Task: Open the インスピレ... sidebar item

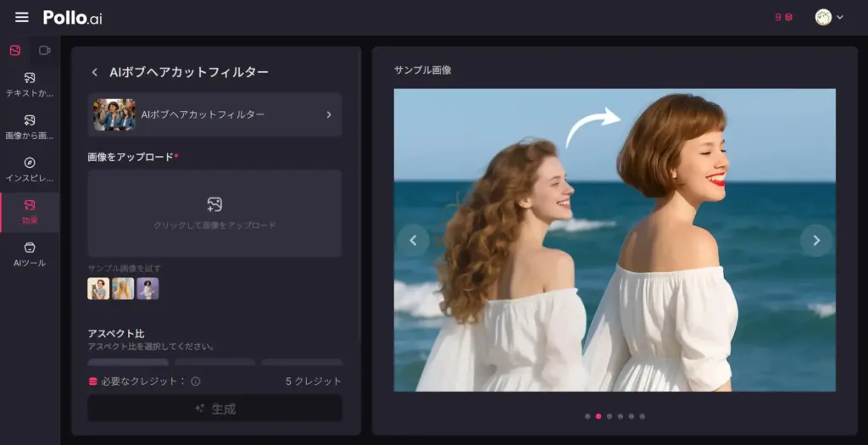Action: coord(30,170)
